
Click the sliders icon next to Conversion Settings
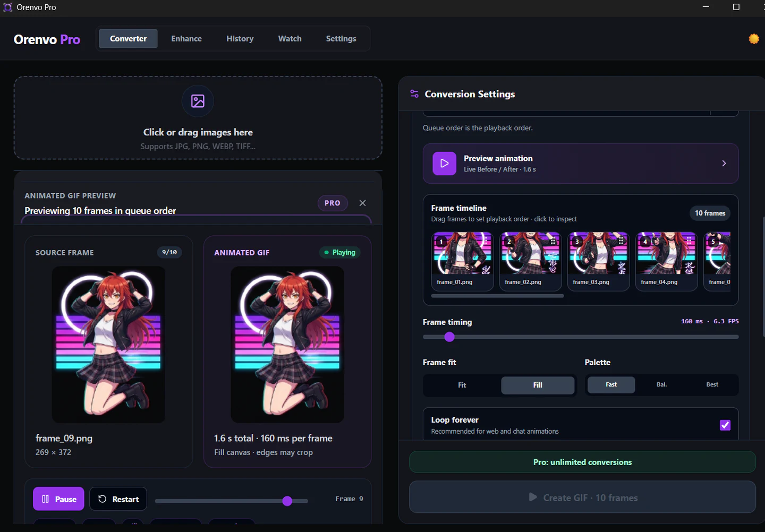(x=414, y=94)
